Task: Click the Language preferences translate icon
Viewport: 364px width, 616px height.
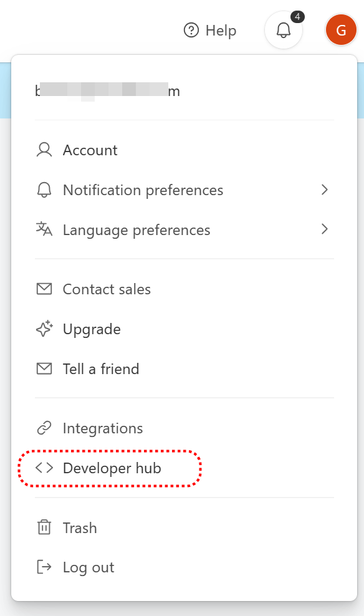Action: tap(44, 229)
